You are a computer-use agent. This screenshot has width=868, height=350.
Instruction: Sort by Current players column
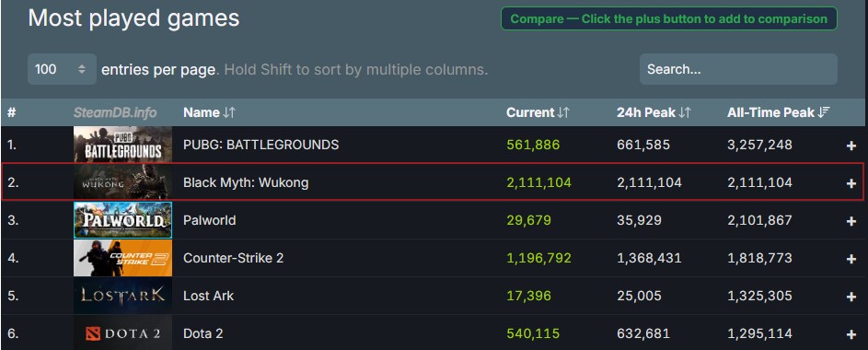pyautogui.click(x=538, y=112)
